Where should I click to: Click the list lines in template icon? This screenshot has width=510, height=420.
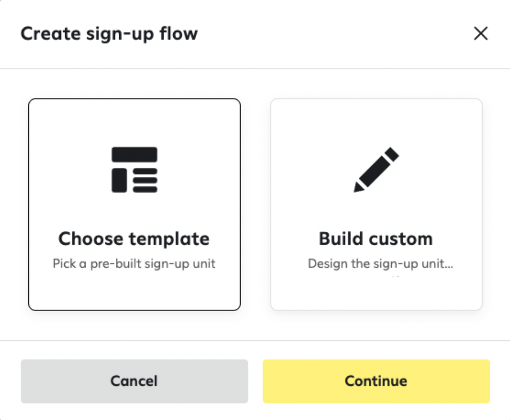click(x=145, y=181)
